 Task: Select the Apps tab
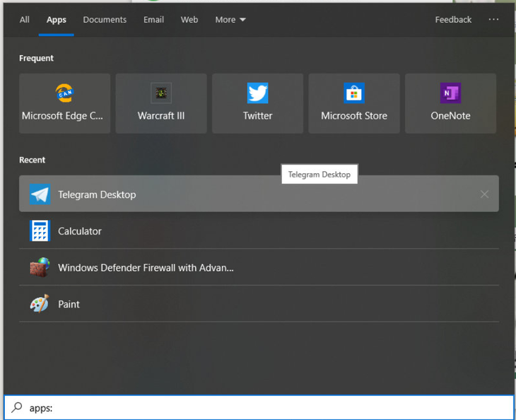pyautogui.click(x=57, y=20)
